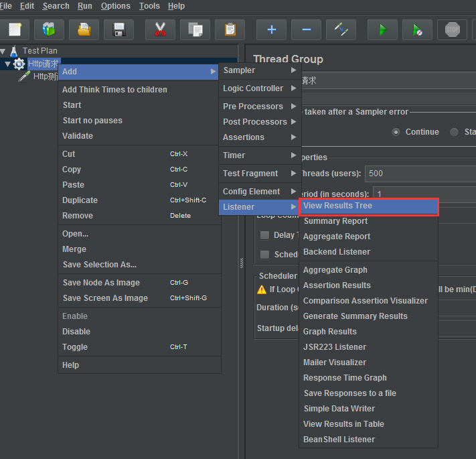
Task: Select Graph Results listener
Action: point(368,332)
